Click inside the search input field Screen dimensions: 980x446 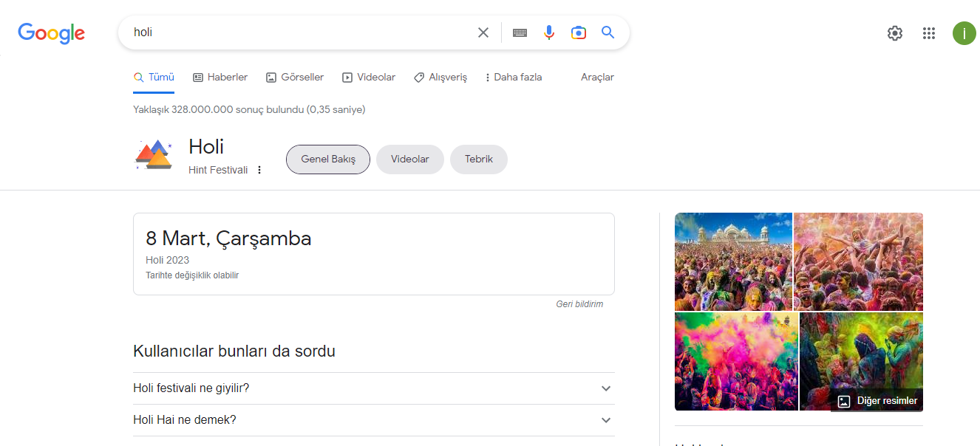pyautogui.click(x=296, y=32)
